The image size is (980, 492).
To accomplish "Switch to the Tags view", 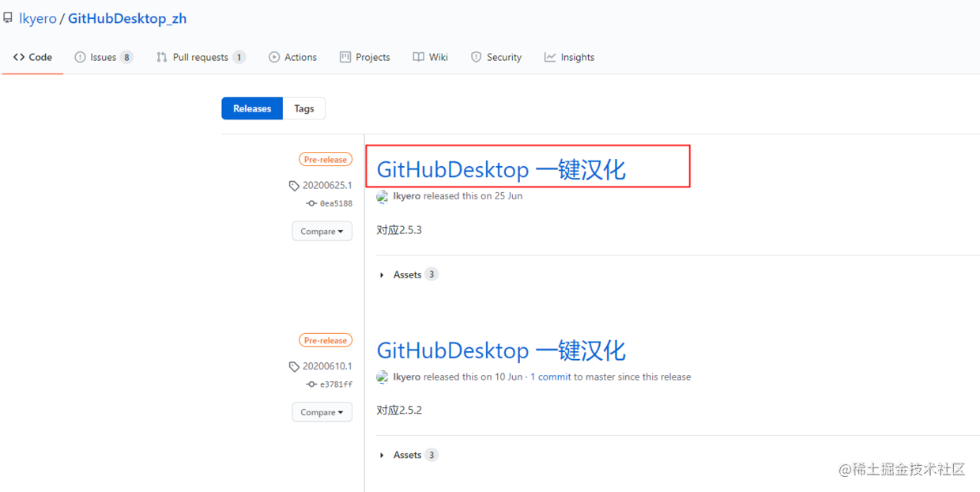I will [x=303, y=108].
